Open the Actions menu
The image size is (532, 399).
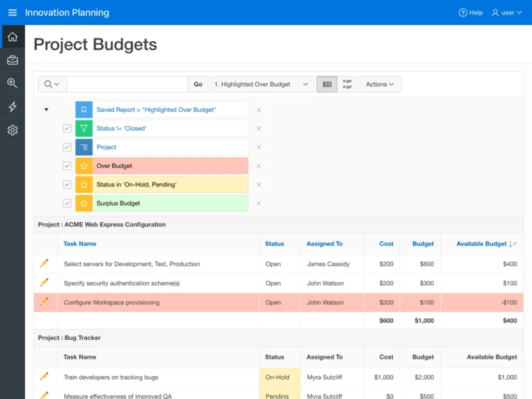click(380, 84)
